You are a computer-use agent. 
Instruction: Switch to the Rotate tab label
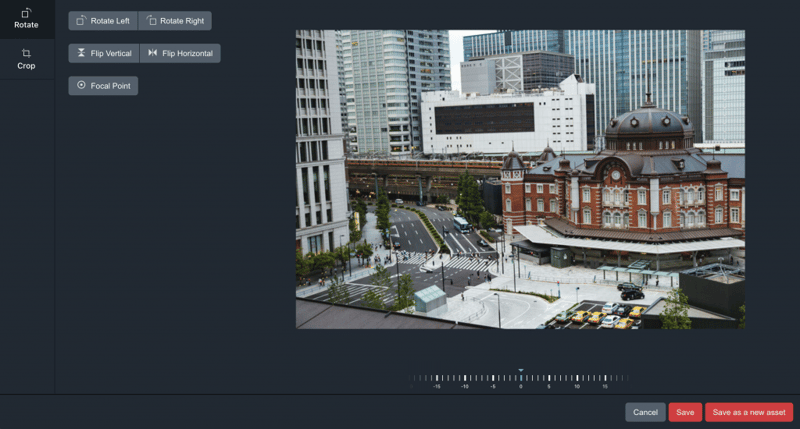[26, 25]
